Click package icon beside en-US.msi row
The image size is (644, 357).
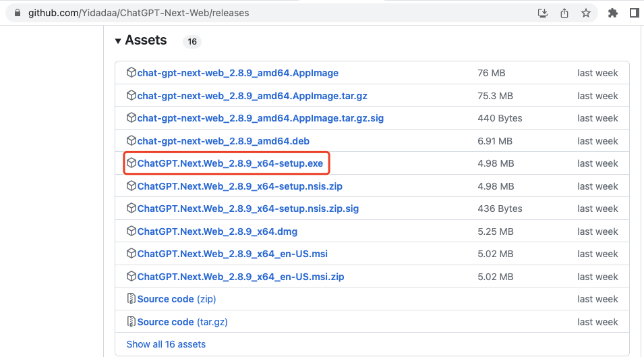point(131,253)
